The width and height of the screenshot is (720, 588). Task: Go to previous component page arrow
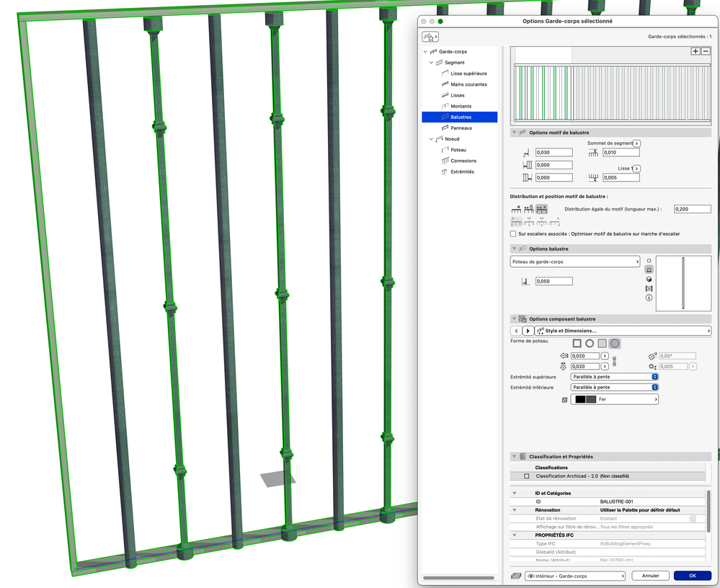tap(515, 331)
